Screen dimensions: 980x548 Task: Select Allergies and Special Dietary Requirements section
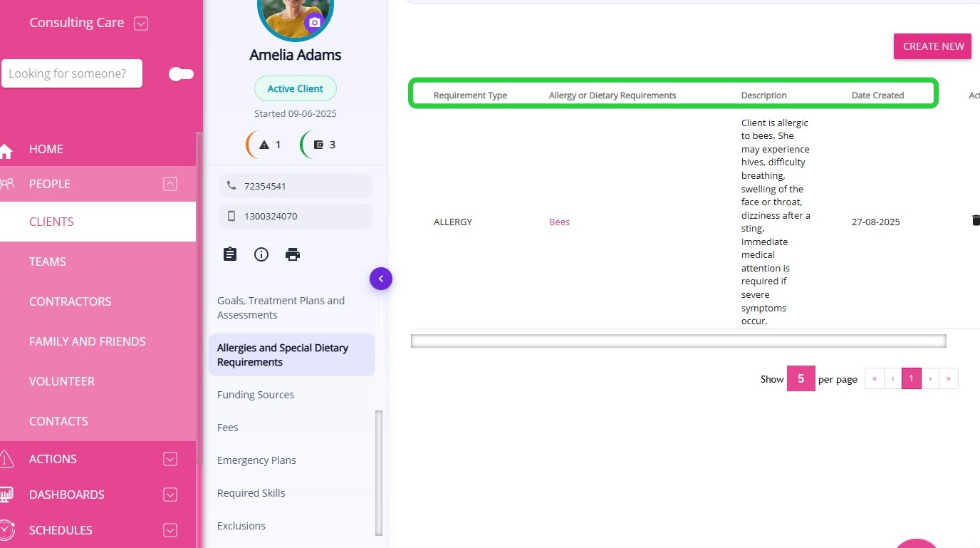coord(292,355)
